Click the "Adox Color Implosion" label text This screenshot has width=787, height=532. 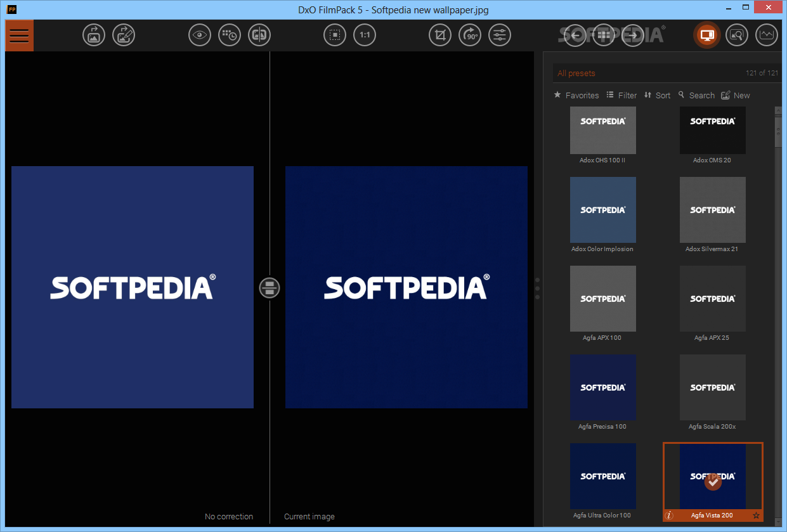[602, 249]
